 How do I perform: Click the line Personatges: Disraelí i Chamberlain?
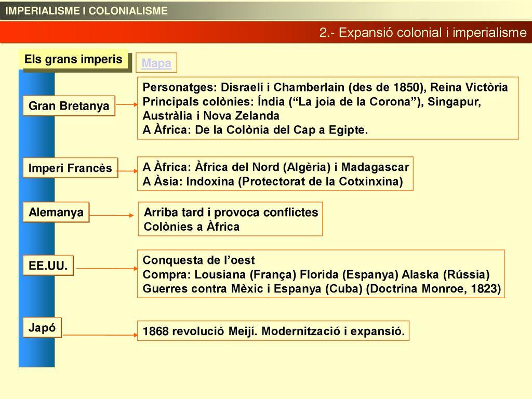coord(325,87)
